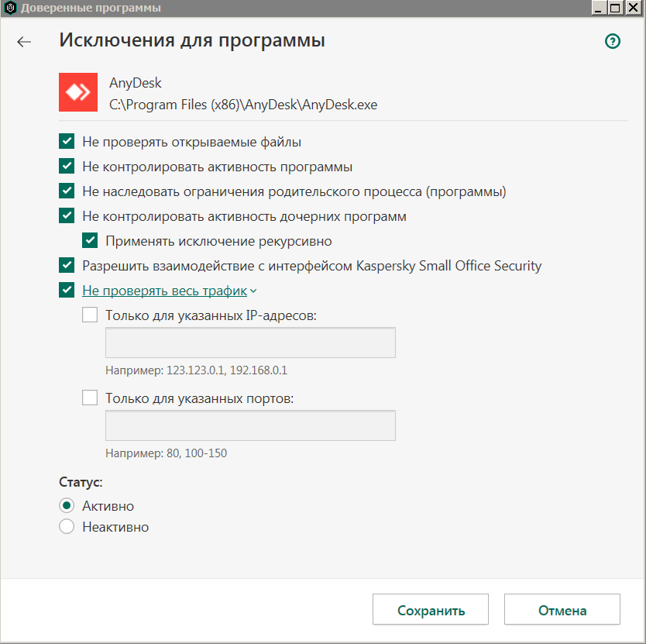Click the "Сохранить" button
This screenshot has width=646, height=644.
(431, 609)
